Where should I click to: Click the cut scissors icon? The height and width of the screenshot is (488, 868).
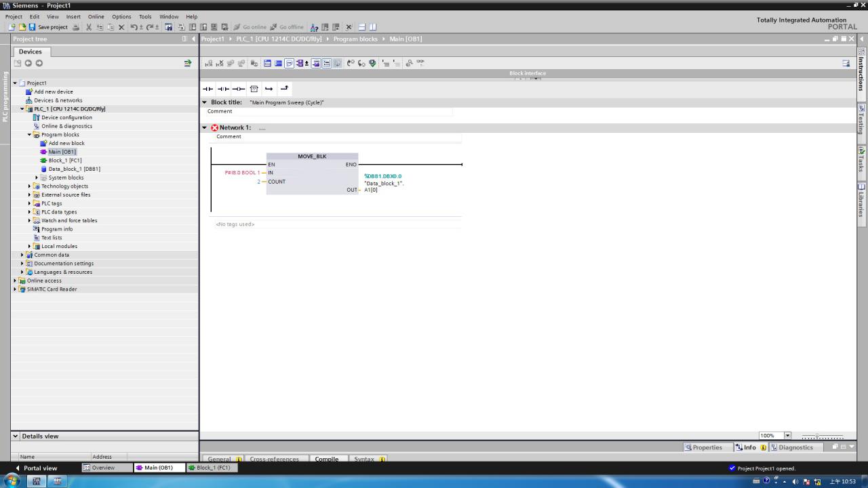[x=89, y=27]
